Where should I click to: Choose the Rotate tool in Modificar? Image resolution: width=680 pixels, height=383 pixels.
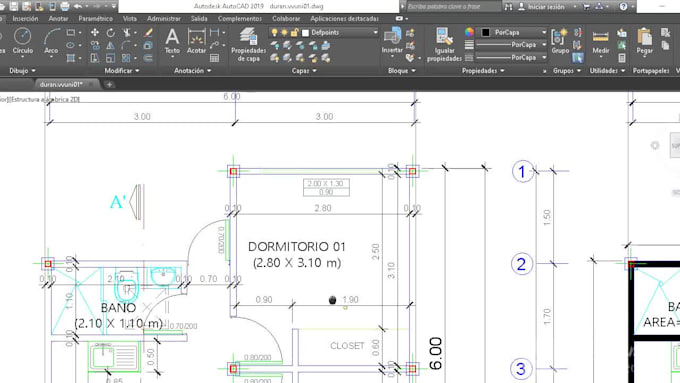coord(111,33)
